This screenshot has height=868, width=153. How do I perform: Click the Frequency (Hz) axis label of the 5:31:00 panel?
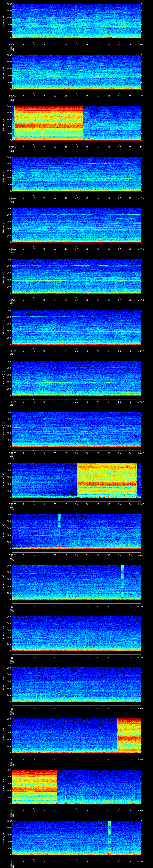click(3, 123)
